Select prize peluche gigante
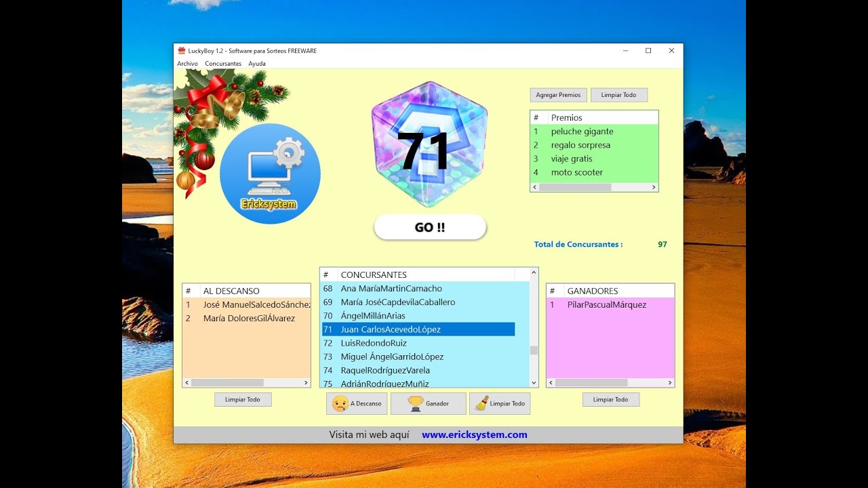 click(x=594, y=131)
